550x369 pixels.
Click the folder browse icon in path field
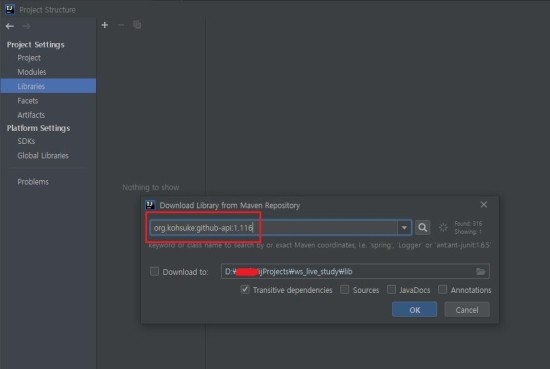[480, 271]
